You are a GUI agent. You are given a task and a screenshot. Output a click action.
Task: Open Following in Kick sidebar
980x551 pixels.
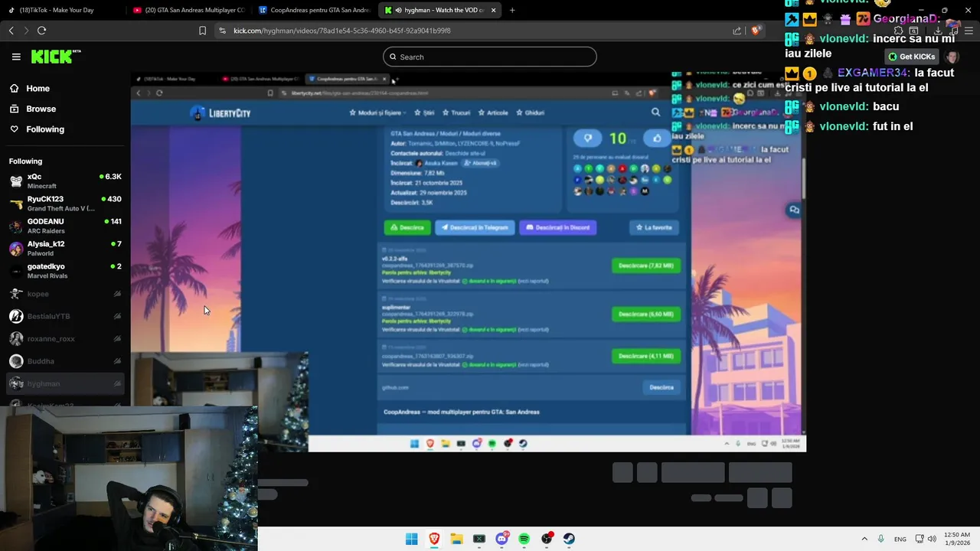[45, 129]
